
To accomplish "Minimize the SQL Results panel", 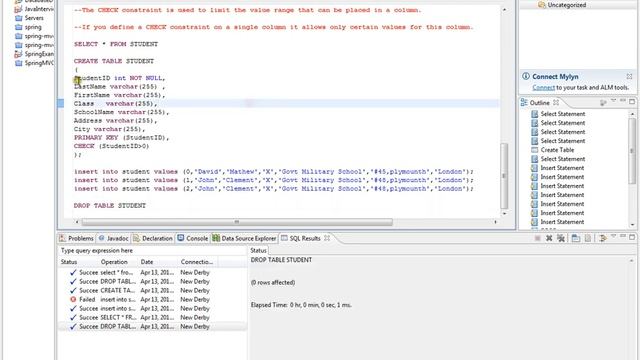I will click(x=623, y=236).
